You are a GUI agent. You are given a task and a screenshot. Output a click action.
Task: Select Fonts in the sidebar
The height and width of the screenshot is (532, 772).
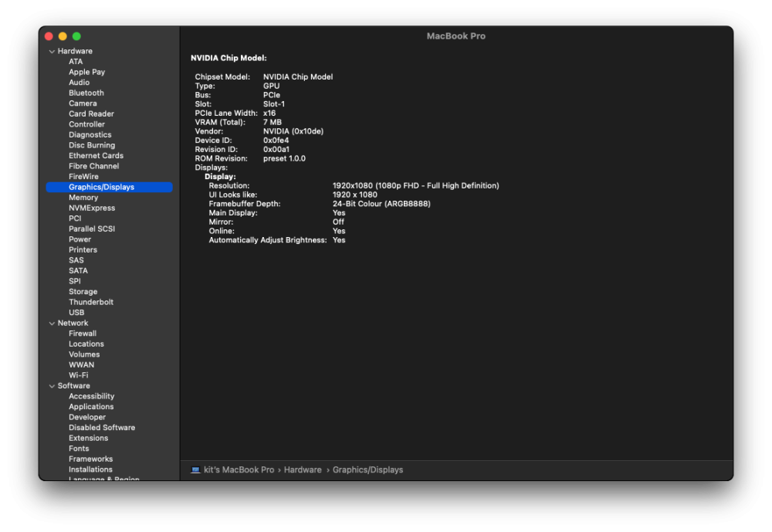79,449
